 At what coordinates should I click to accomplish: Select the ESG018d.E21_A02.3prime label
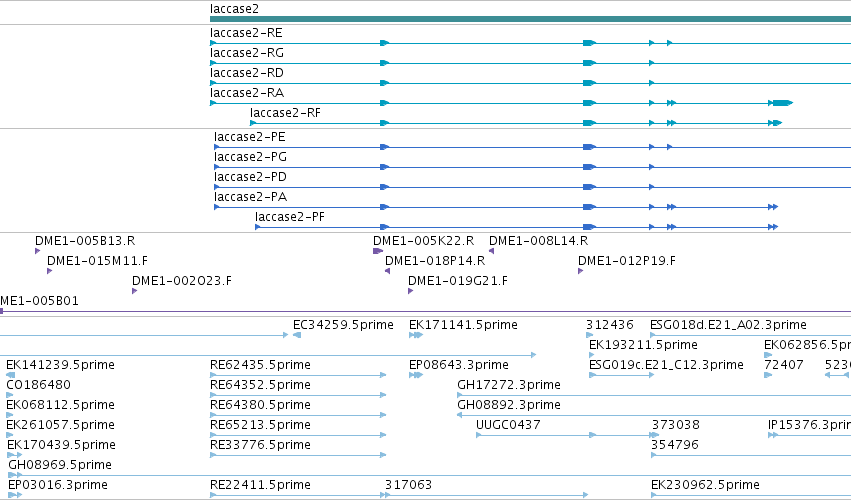click(x=728, y=325)
